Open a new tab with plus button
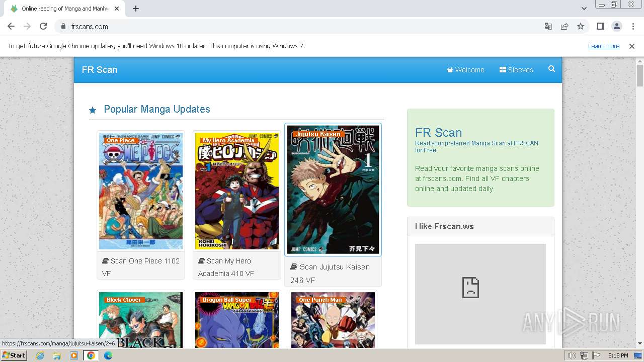 [x=136, y=9]
